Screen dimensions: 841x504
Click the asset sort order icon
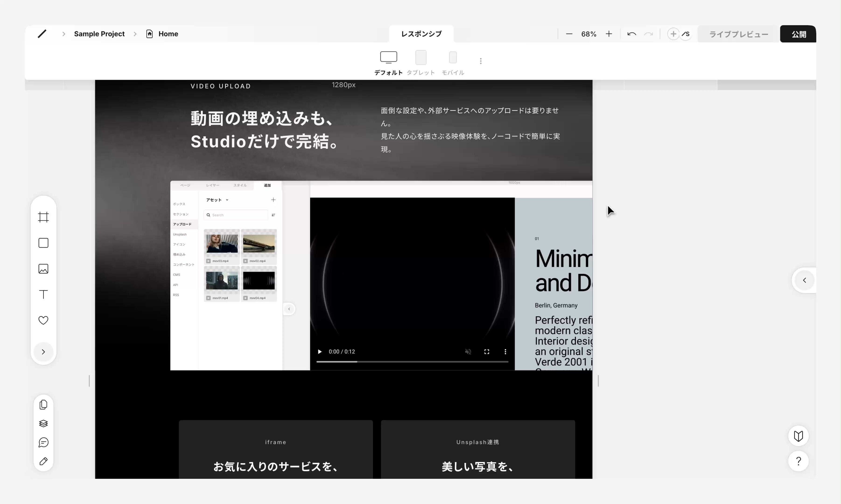tap(273, 215)
